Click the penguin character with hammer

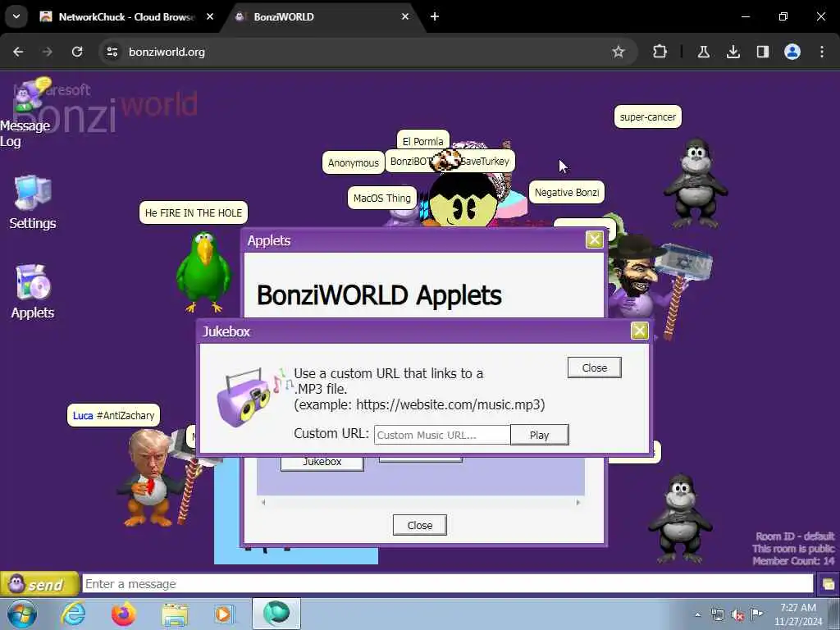point(150,478)
